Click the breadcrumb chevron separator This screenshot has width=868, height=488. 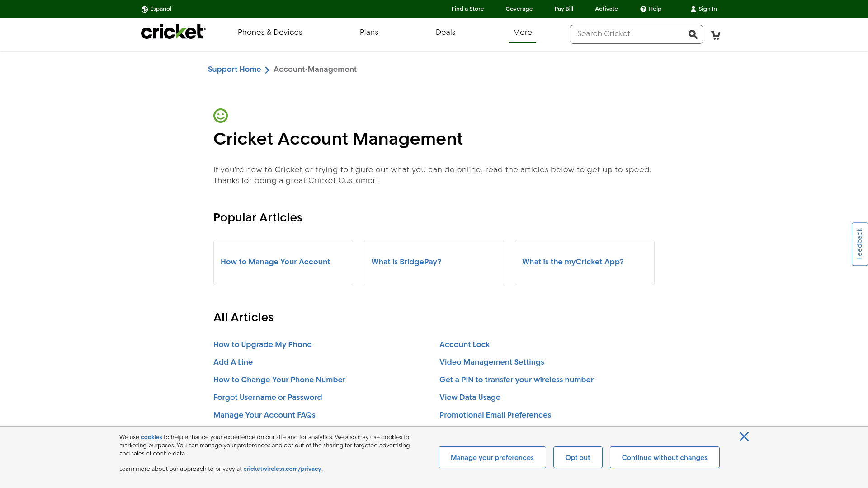267,70
